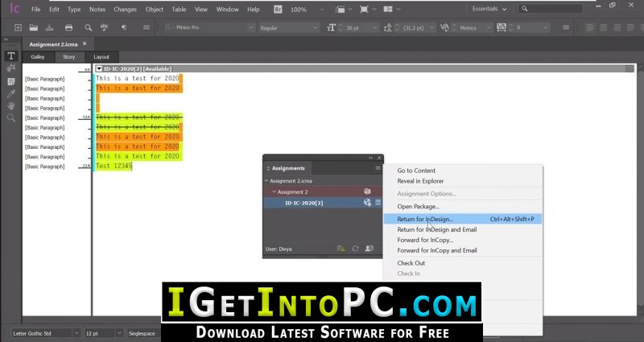This screenshot has height=342, width=644.
Task: Choose Forward for InCopy... menu item
Action: (462, 240)
